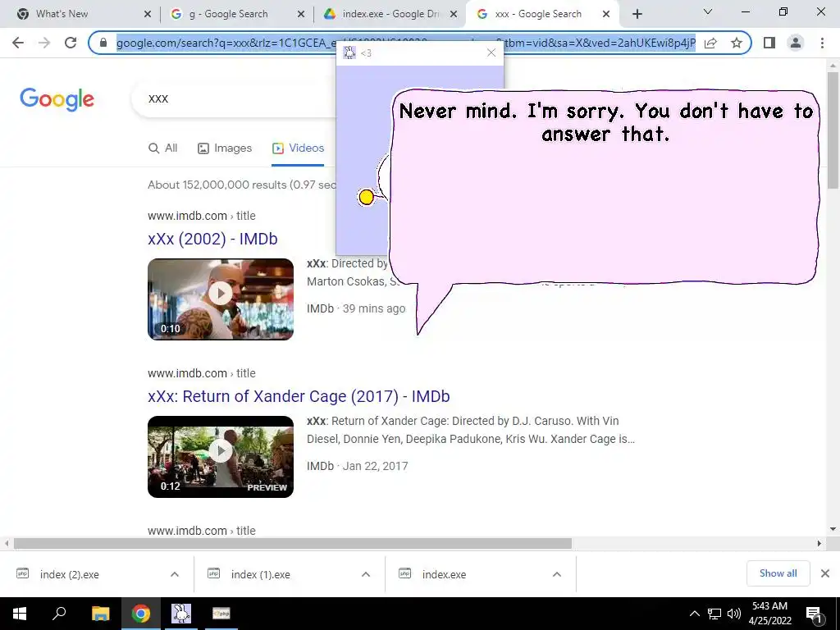
Task: Go to the Google logo homepage
Action: [x=57, y=99]
